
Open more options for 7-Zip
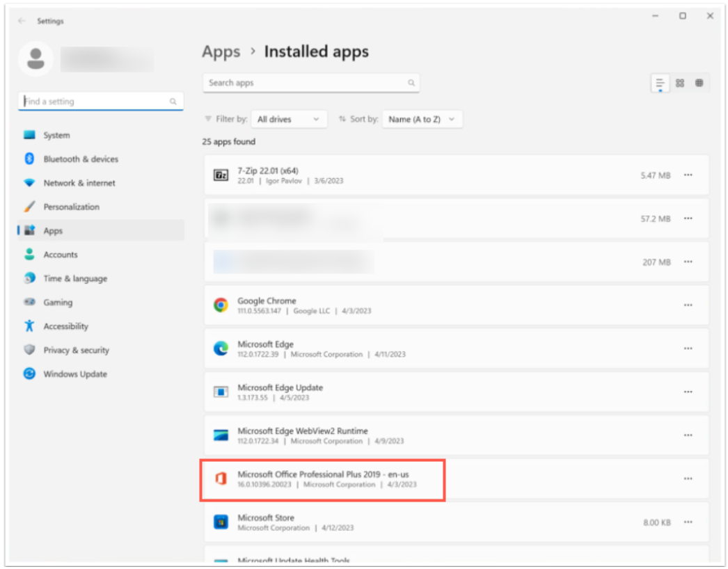point(688,175)
